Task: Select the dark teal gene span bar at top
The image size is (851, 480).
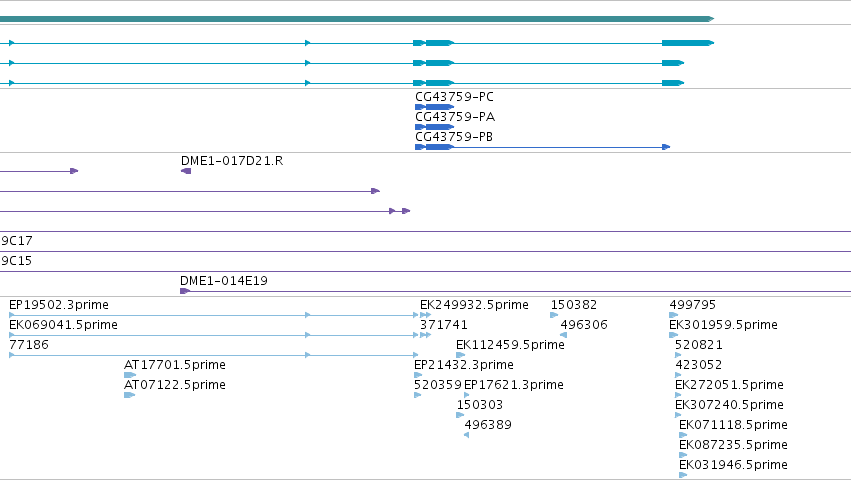Action: (357, 19)
